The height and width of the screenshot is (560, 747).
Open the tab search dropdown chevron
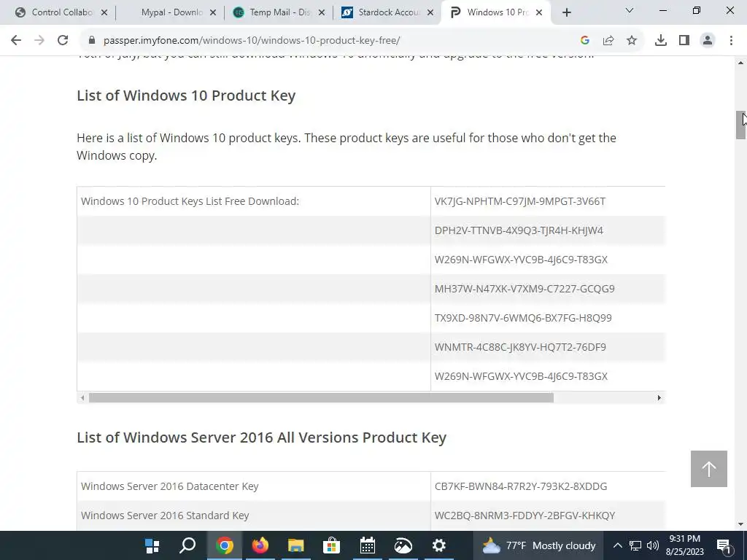[x=630, y=10]
